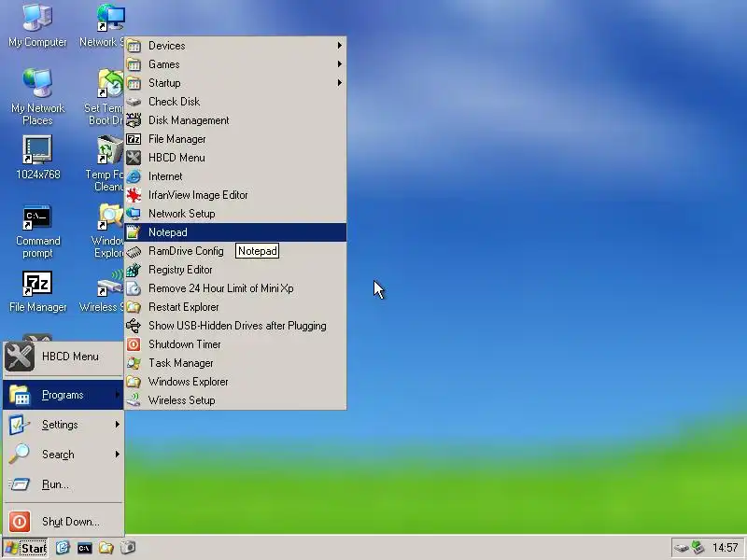Click the Task Manager icon
747x560 pixels.
tap(134, 363)
